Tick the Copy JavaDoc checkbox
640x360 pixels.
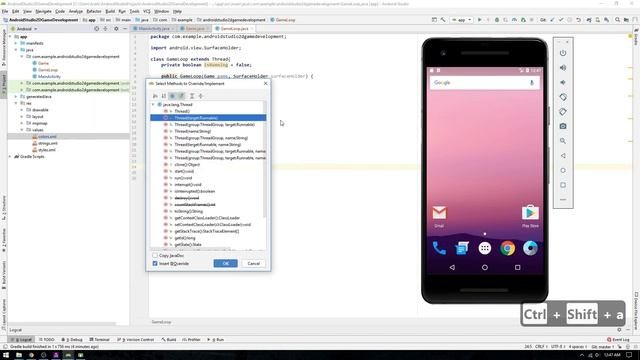[x=155, y=256]
